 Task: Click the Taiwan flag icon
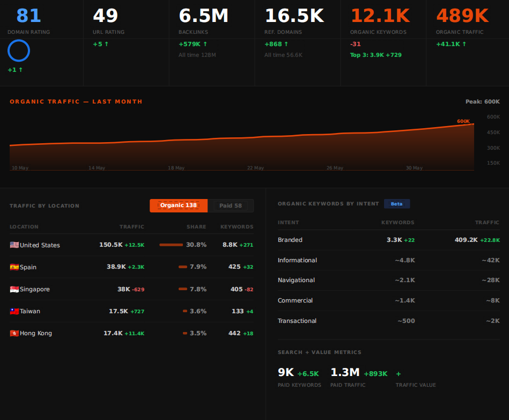coord(14,311)
